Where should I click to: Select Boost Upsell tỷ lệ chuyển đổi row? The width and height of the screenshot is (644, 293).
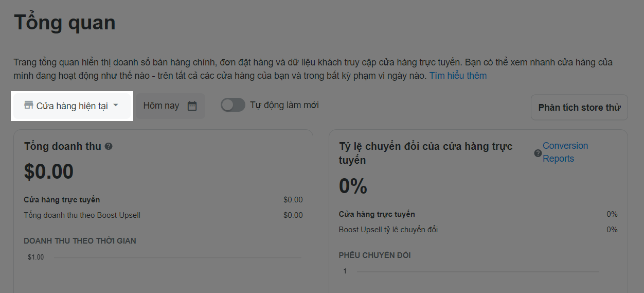tap(478, 230)
